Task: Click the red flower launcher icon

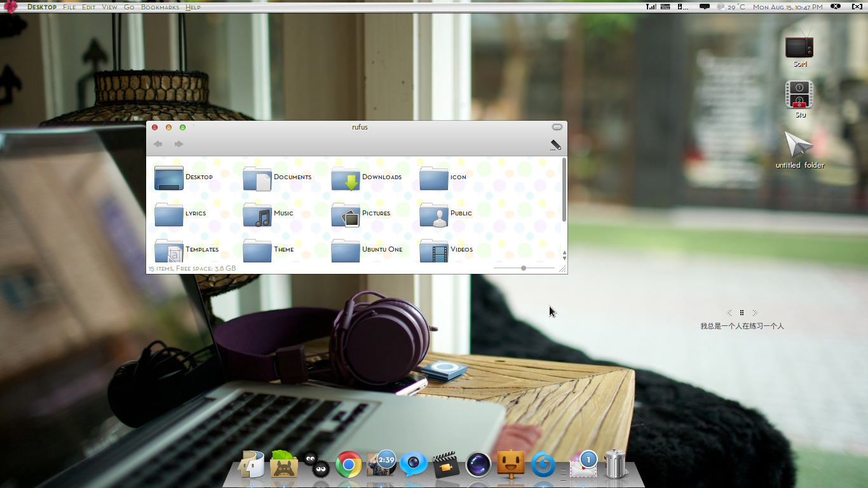Action: (x=11, y=7)
